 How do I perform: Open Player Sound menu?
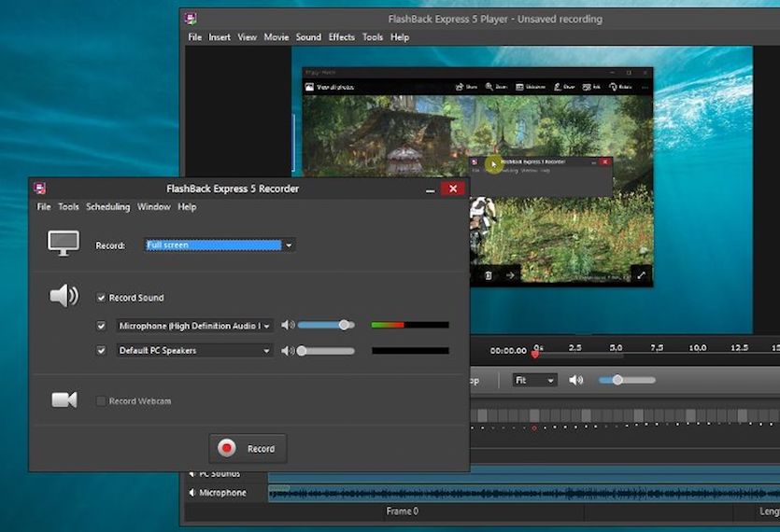tap(308, 37)
